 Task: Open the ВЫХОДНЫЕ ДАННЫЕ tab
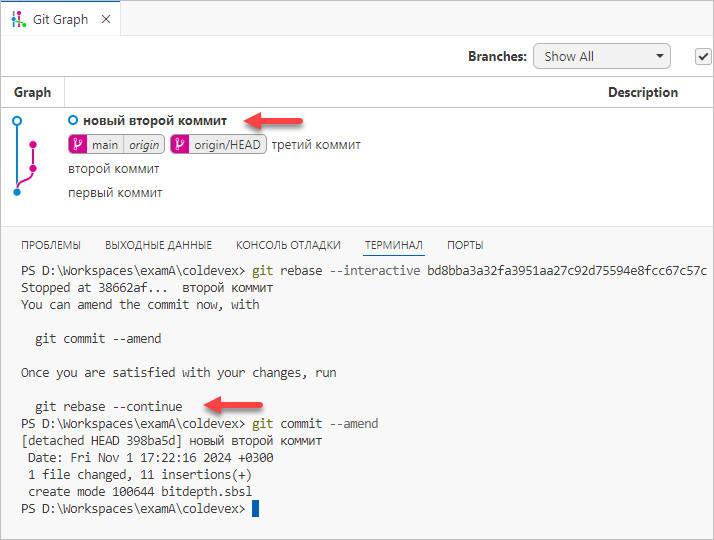tap(158, 245)
